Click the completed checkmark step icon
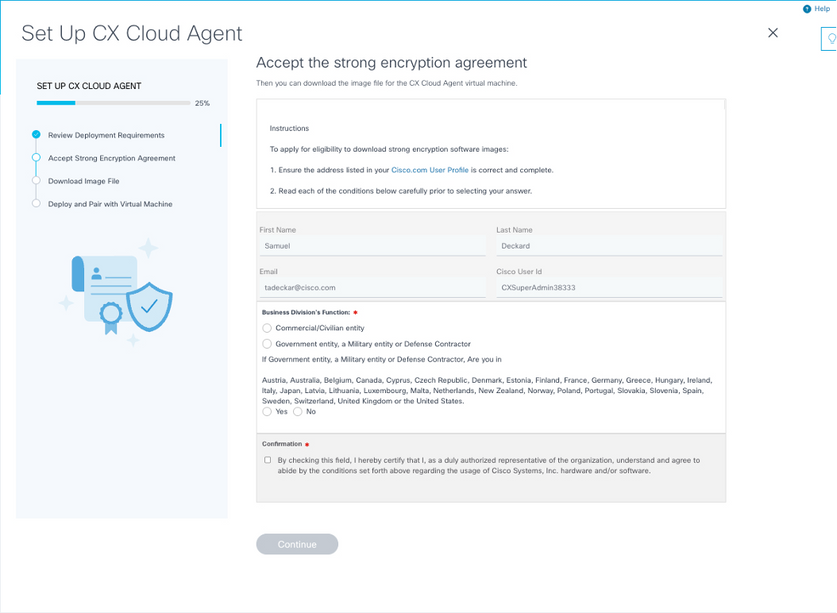The width and height of the screenshot is (837, 613). tap(36, 135)
